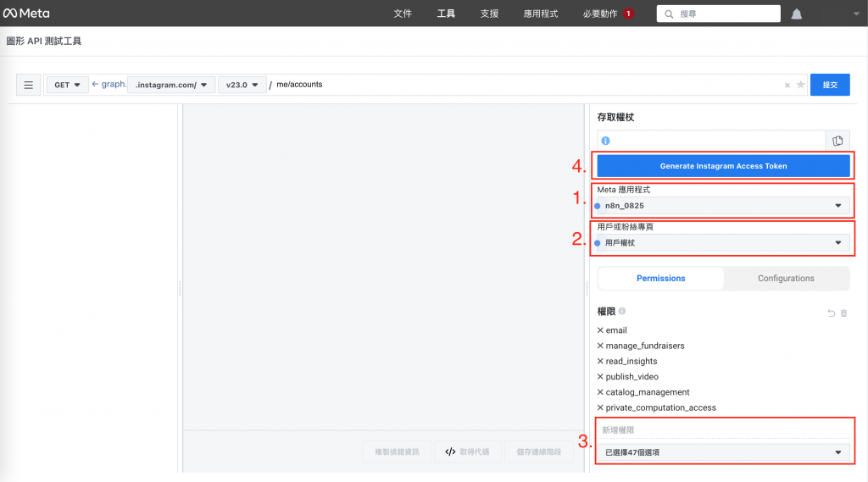Delete all permissions with trash icon
Screen dimensions: 868x482
coord(843,313)
